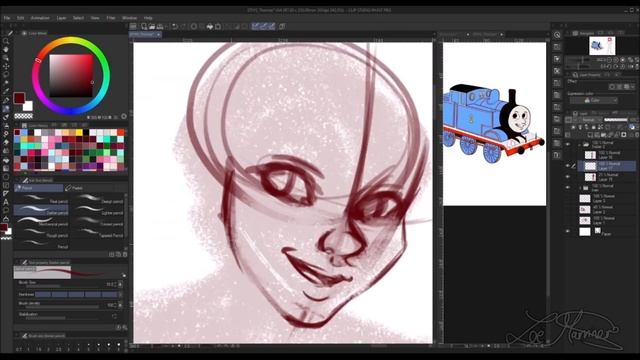Select the Zoom magnifier tool

coord(6,41)
